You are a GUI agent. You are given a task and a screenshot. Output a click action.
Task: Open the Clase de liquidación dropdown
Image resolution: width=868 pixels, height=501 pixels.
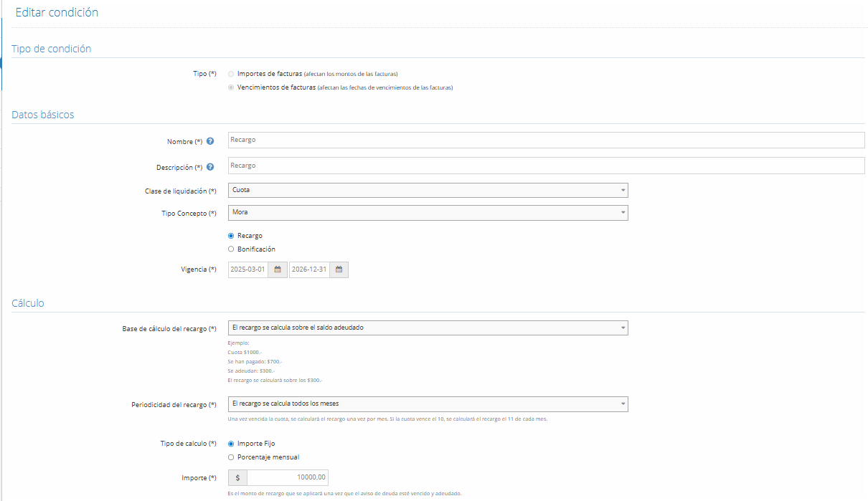(428, 190)
